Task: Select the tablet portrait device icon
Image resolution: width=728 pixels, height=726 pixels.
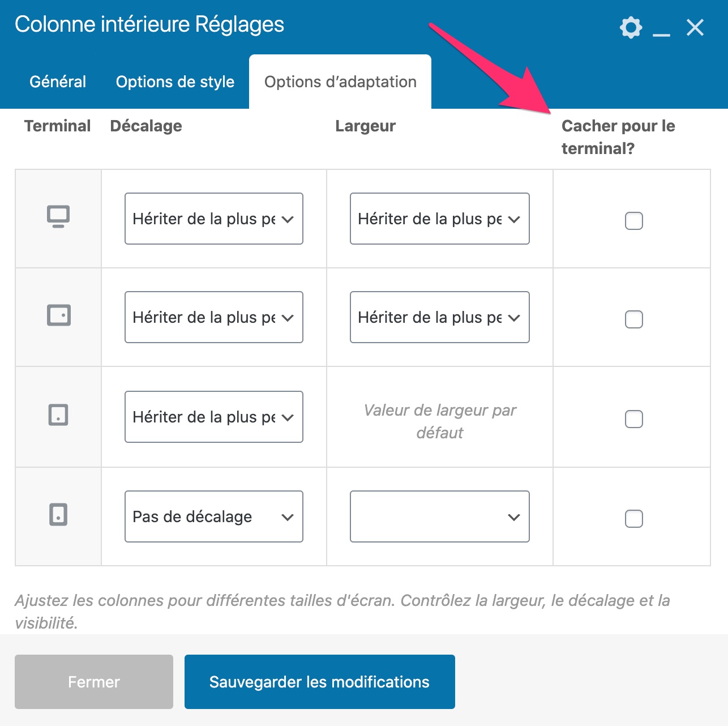Action: pyautogui.click(x=58, y=417)
